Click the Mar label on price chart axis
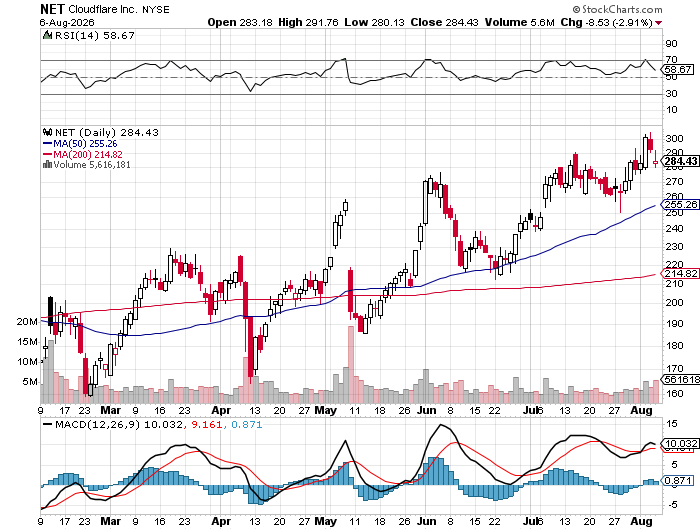700x530 pixels. point(111,410)
